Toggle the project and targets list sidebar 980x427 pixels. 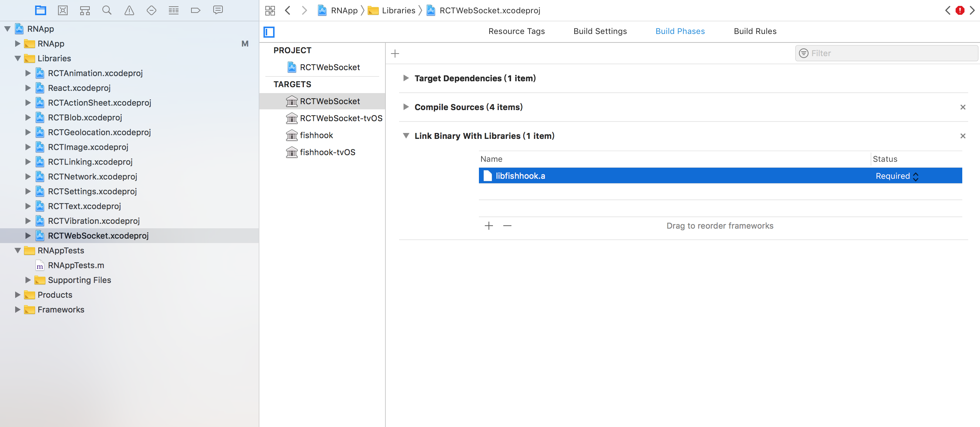[x=269, y=32]
